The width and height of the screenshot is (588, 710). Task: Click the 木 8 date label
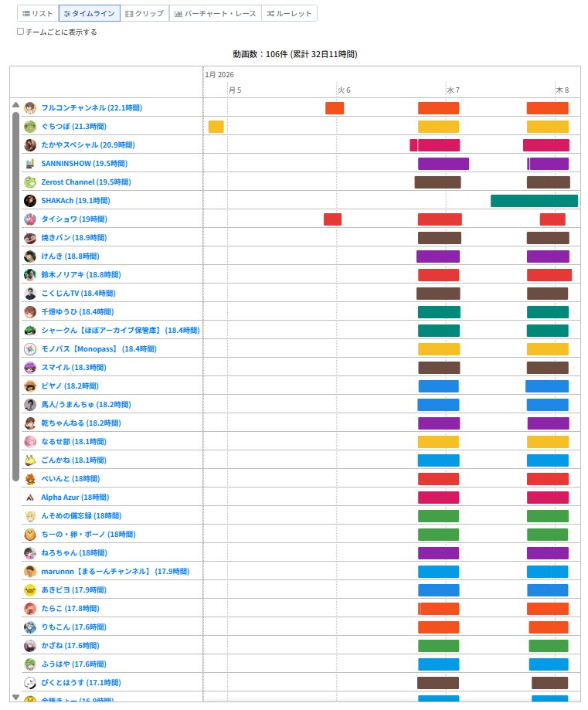coord(563,90)
